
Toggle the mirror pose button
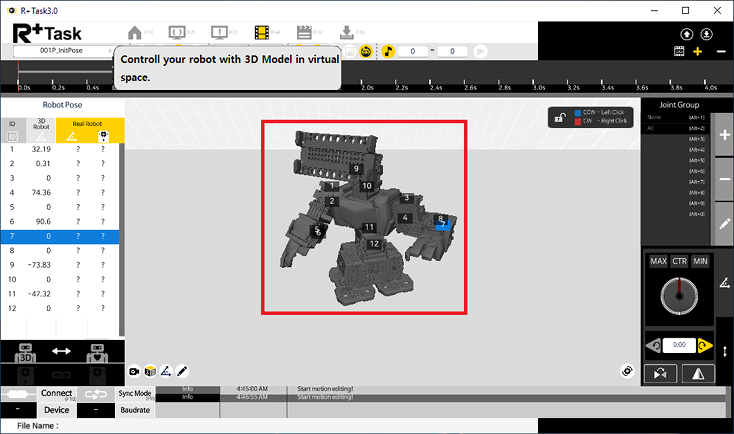[698, 373]
